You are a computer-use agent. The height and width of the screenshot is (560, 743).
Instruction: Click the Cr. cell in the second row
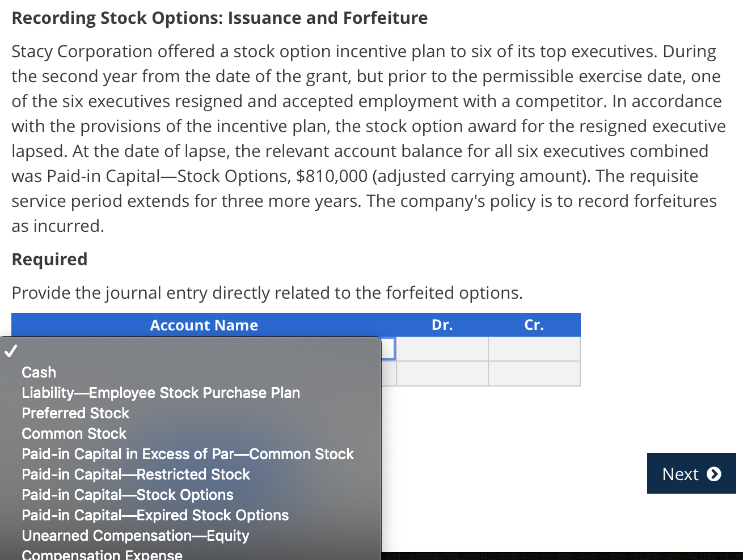(x=534, y=374)
